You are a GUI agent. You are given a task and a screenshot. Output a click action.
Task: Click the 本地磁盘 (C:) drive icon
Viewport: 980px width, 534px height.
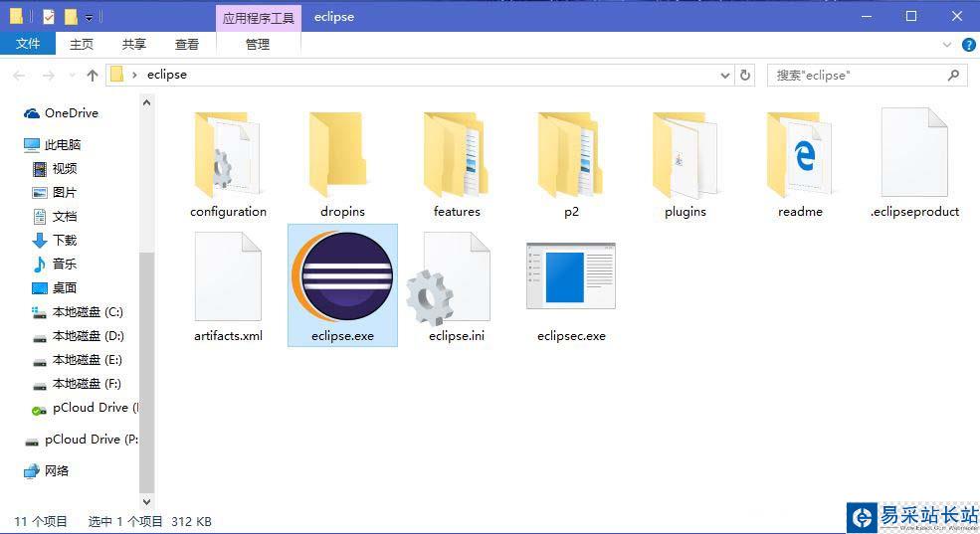coord(40,312)
